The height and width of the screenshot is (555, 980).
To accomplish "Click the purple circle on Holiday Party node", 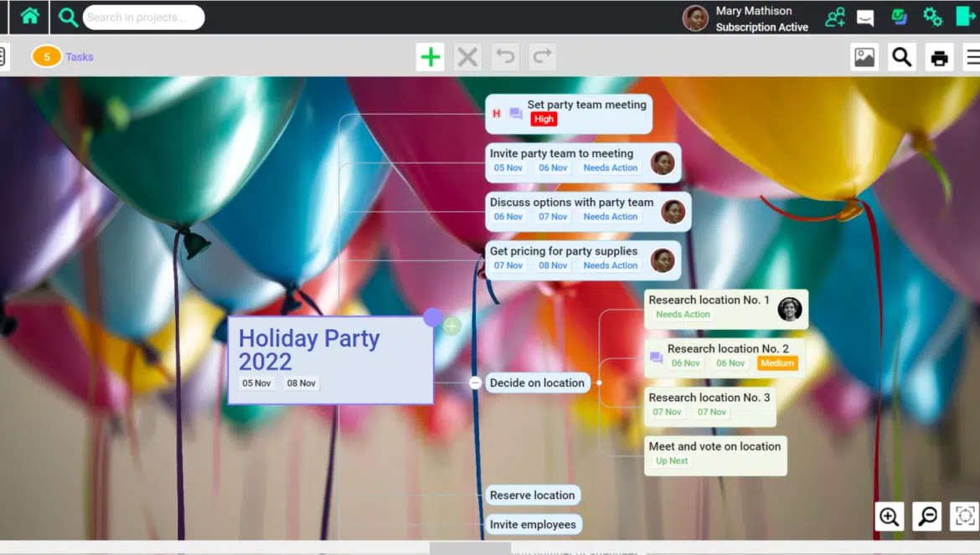I will click(432, 317).
